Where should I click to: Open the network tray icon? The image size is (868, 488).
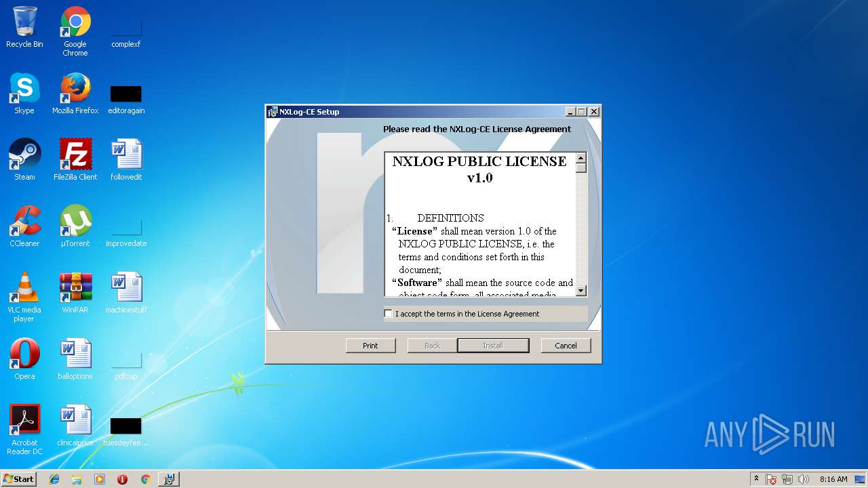click(x=787, y=479)
